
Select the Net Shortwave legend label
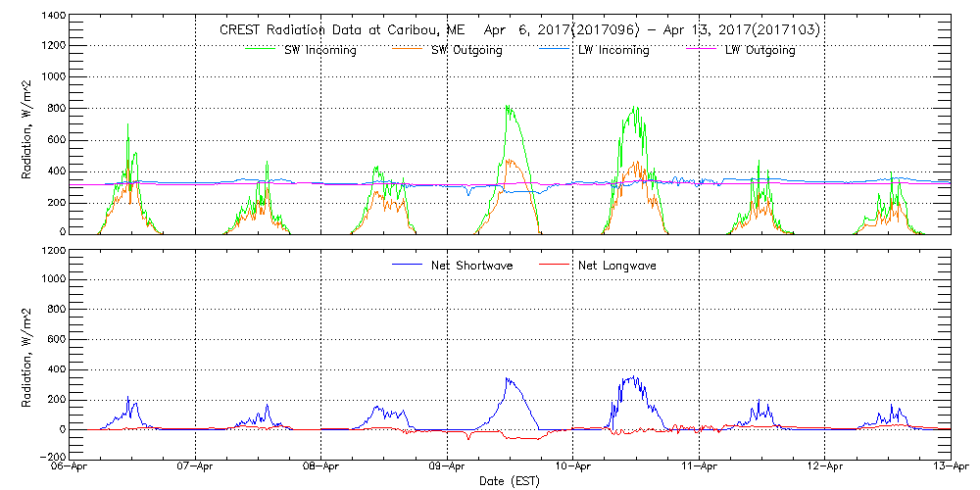click(474, 265)
